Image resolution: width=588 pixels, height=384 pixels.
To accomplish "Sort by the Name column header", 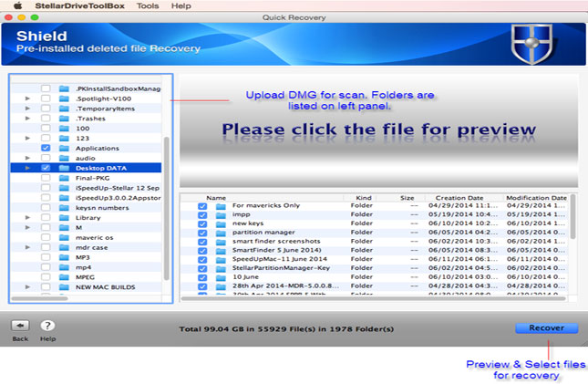I will (x=216, y=198).
